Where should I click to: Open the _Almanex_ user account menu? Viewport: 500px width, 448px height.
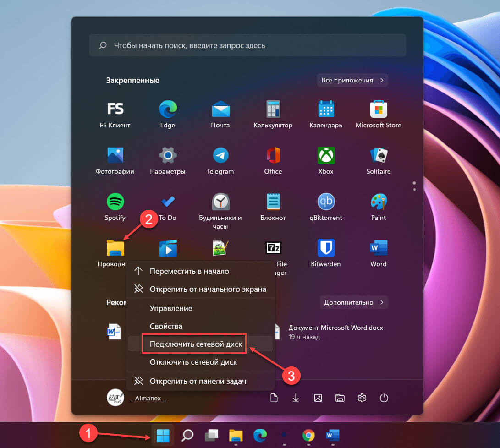click(136, 398)
